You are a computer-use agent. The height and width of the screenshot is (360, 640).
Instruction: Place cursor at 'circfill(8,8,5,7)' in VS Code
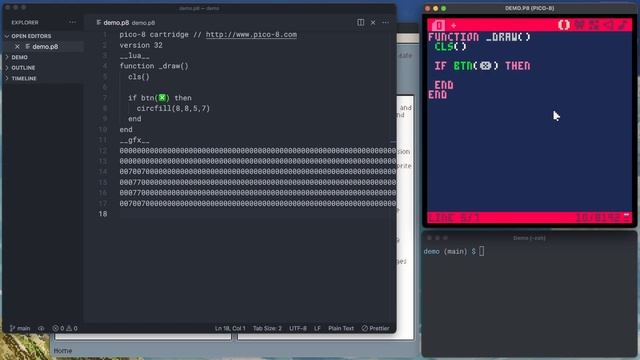173,109
